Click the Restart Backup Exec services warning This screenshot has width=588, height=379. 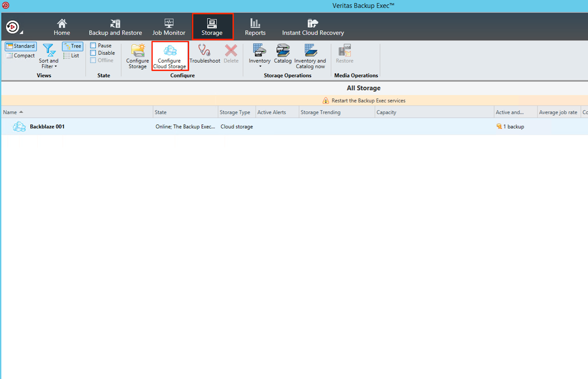click(x=364, y=100)
